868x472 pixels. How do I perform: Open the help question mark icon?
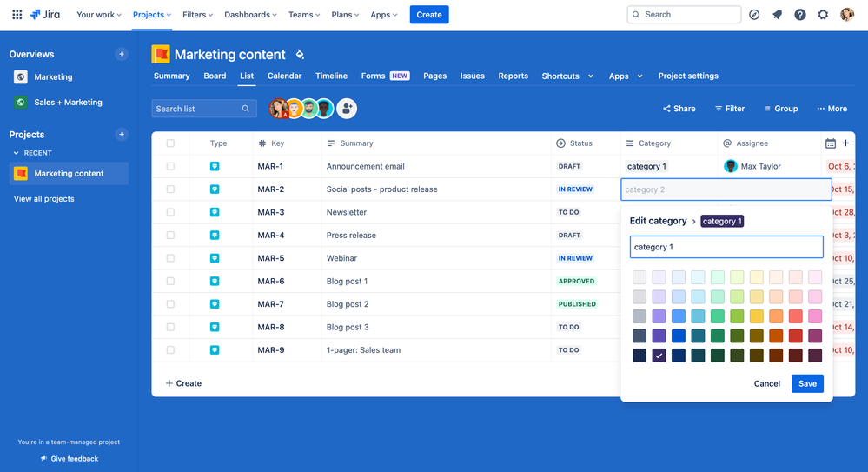click(x=800, y=15)
